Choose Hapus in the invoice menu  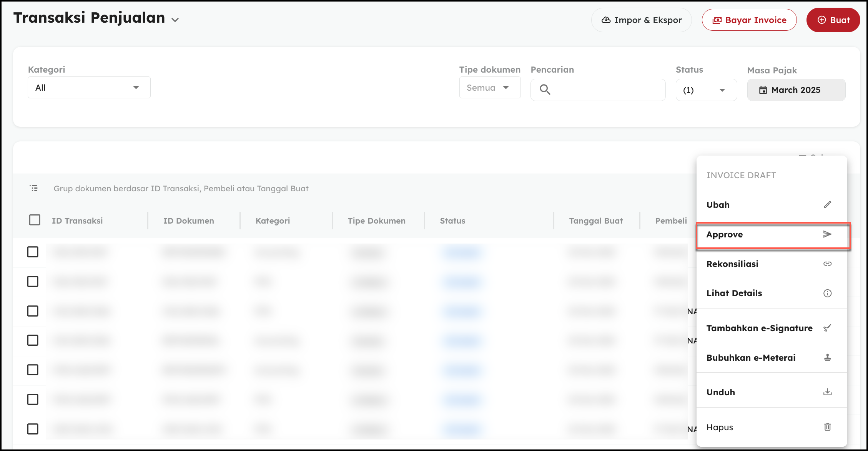pos(720,427)
